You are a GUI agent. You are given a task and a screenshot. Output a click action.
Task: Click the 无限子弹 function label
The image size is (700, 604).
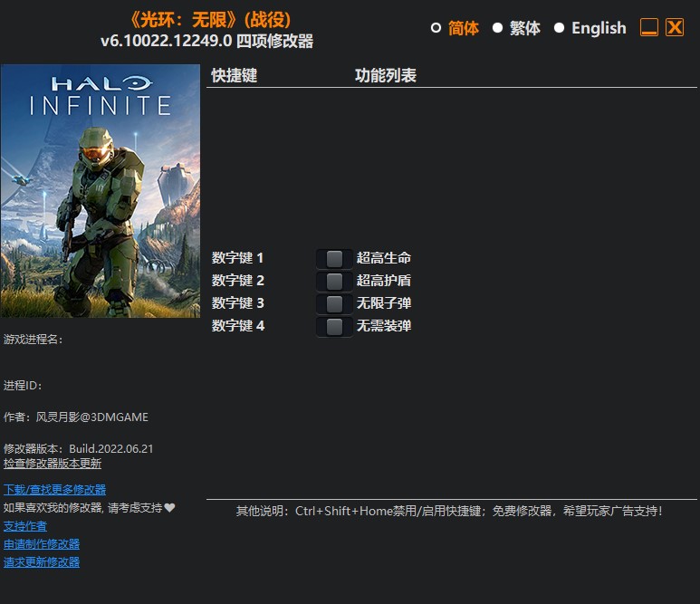coord(383,303)
